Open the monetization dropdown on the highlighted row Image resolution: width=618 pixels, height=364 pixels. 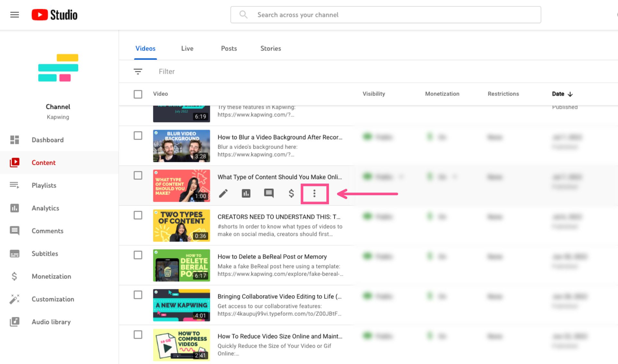point(455,177)
